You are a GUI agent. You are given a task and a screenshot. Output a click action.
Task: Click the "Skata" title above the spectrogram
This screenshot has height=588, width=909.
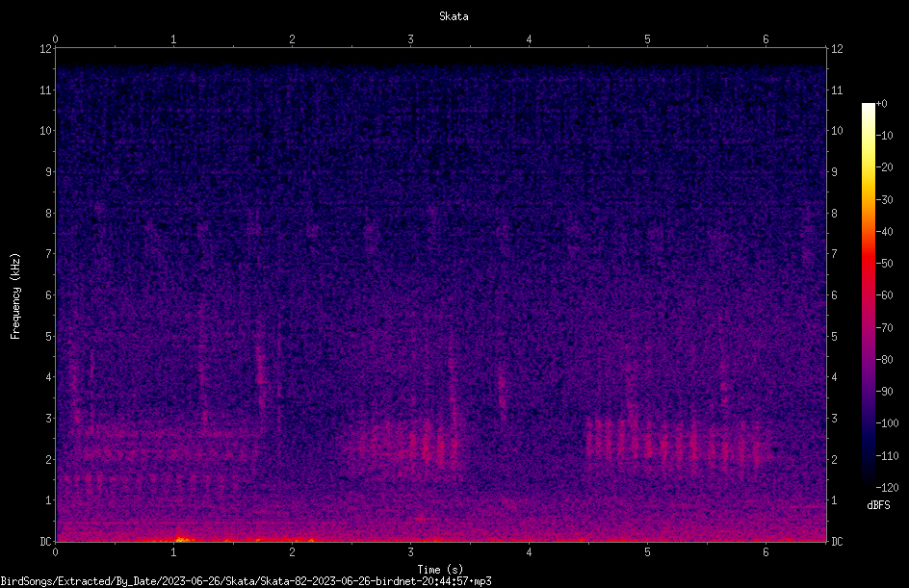(x=454, y=16)
